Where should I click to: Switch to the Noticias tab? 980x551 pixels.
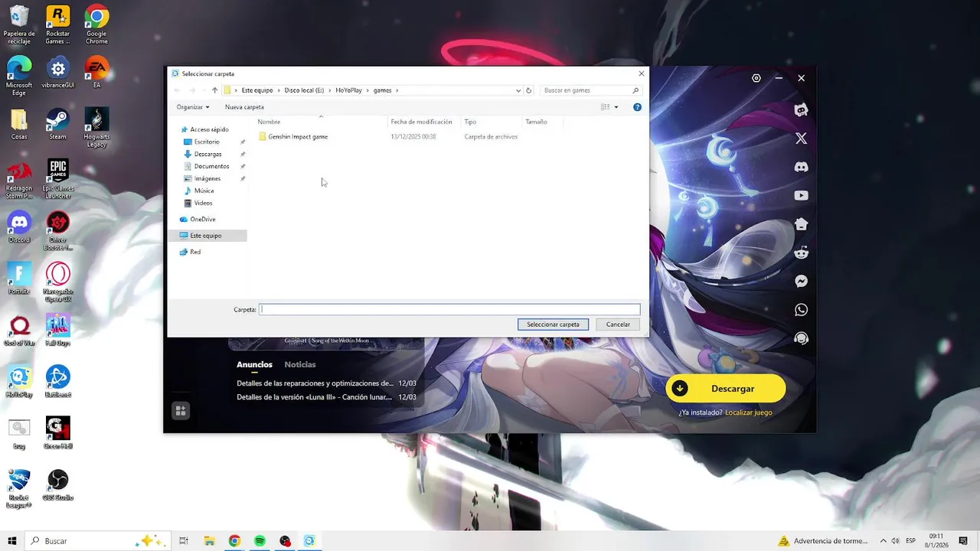point(300,365)
